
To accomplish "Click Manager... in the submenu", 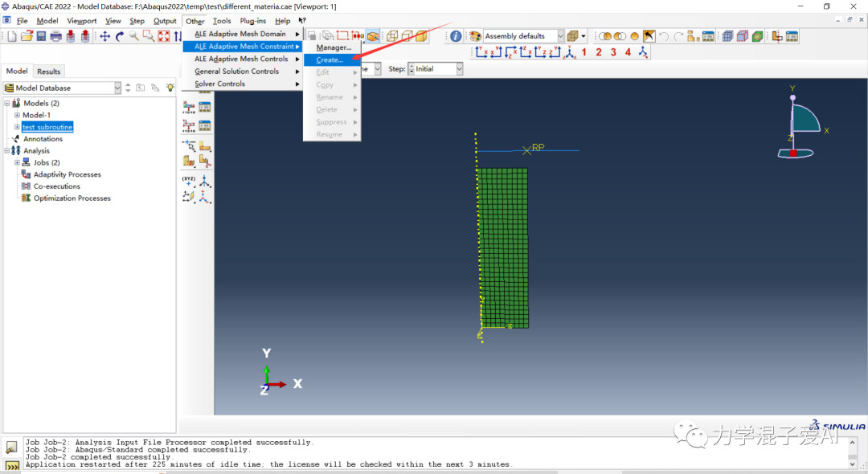I will click(x=332, y=47).
